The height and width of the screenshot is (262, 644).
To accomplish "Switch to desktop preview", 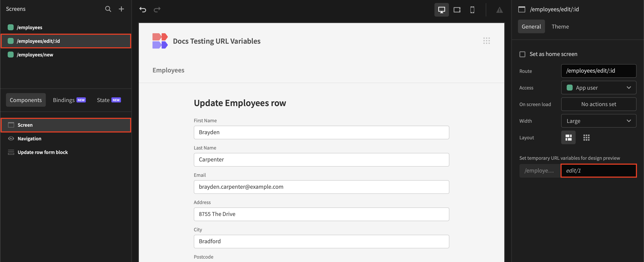I will (x=441, y=10).
